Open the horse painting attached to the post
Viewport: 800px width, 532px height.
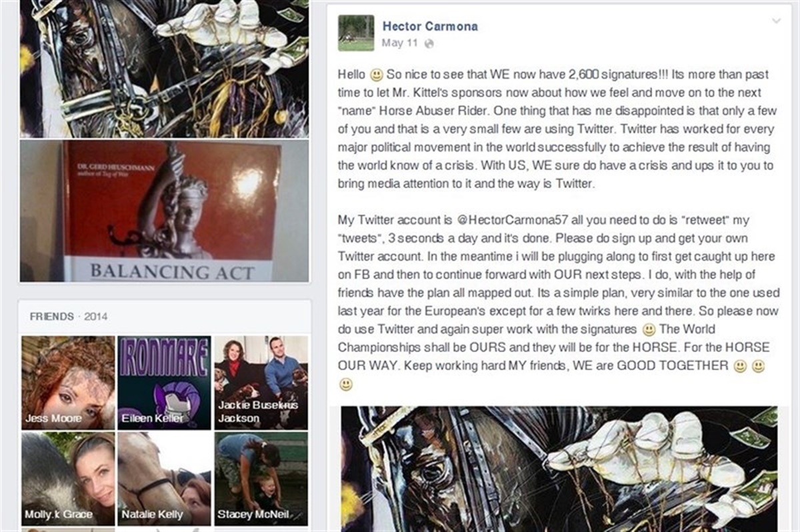(559, 468)
